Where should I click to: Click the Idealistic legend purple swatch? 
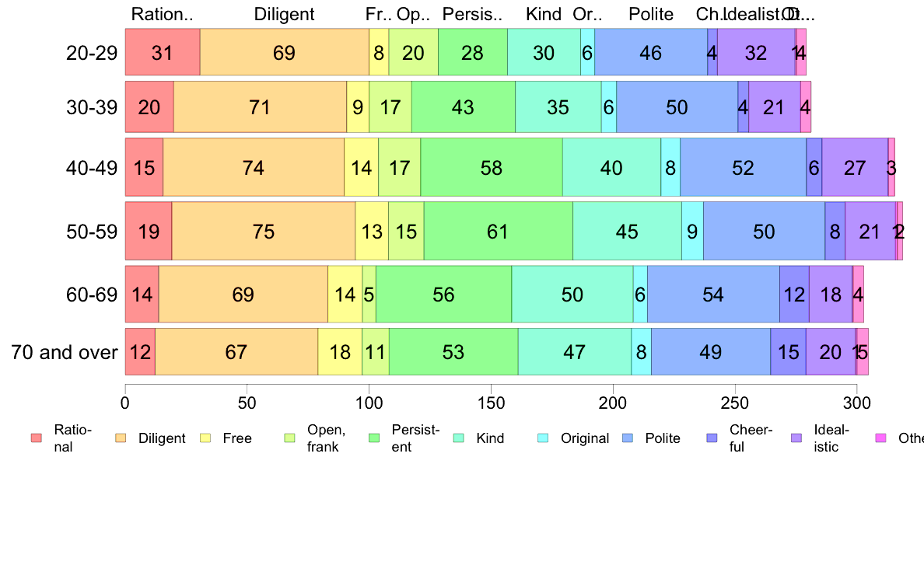tap(796, 438)
